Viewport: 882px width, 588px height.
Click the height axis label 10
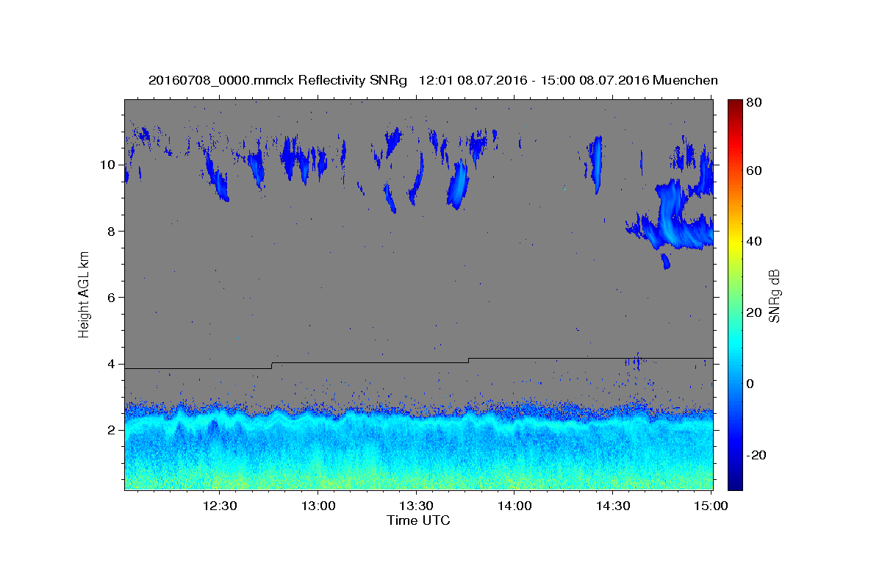(x=109, y=165)
